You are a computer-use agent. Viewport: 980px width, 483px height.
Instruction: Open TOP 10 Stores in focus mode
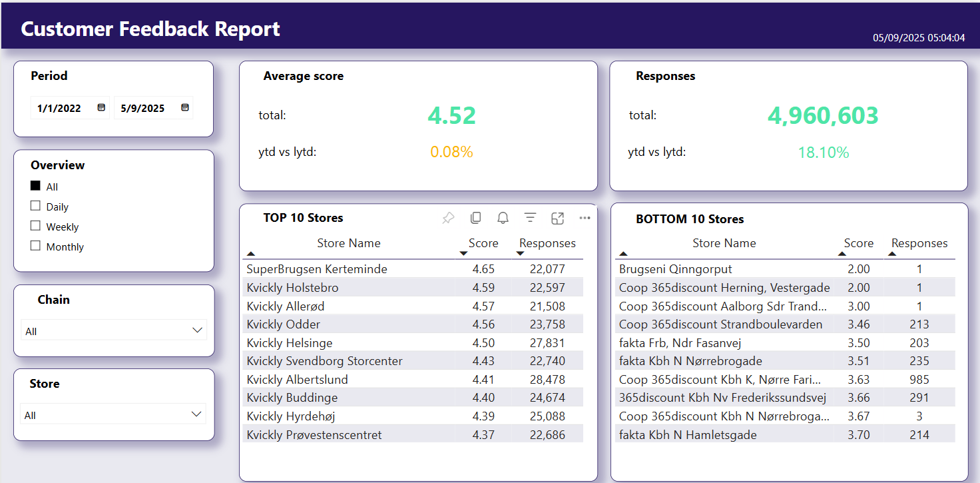pyautogui.click(x=557, y=218)
